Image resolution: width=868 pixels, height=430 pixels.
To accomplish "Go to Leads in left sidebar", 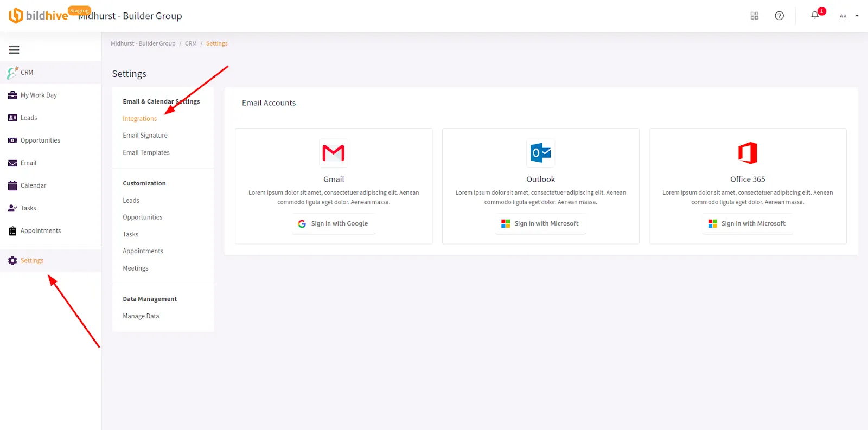I will pyautogui.click(x=29, y=118).
